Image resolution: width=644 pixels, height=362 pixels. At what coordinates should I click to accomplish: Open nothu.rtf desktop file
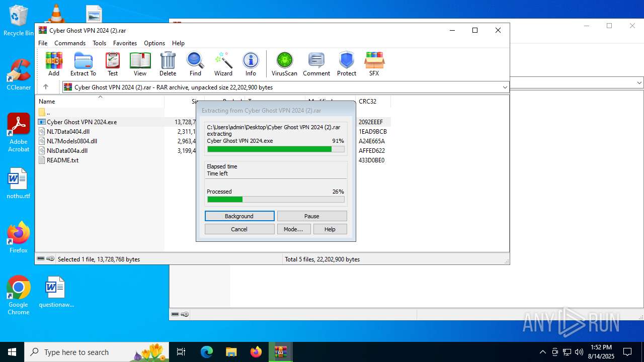pos(19,184)
